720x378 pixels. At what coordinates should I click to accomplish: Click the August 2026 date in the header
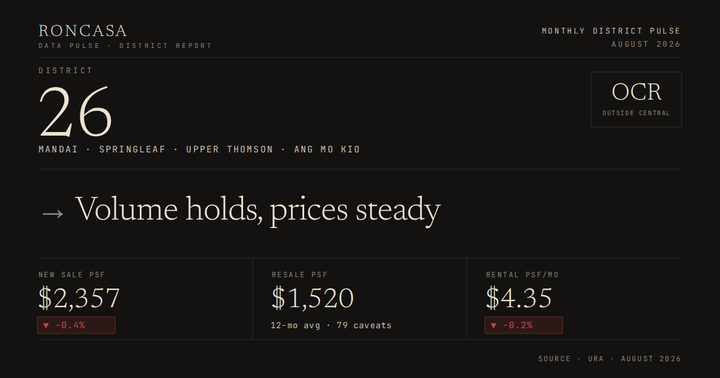(x=646, y=44)
